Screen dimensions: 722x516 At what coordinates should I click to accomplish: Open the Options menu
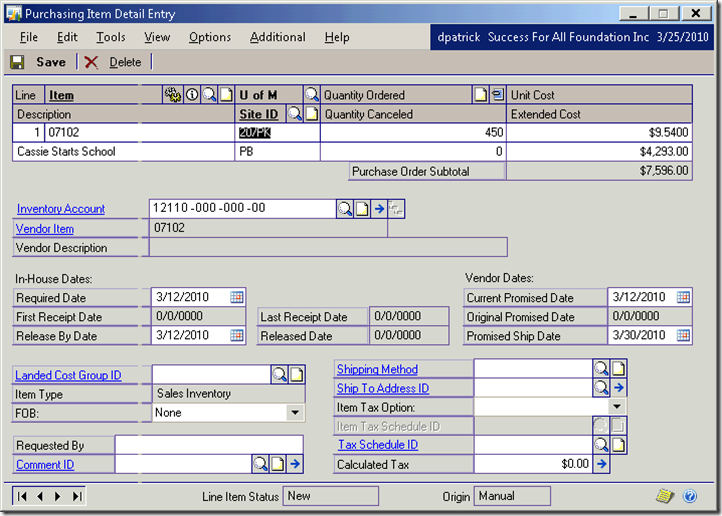pyautogui.click(x=210, y=37)
